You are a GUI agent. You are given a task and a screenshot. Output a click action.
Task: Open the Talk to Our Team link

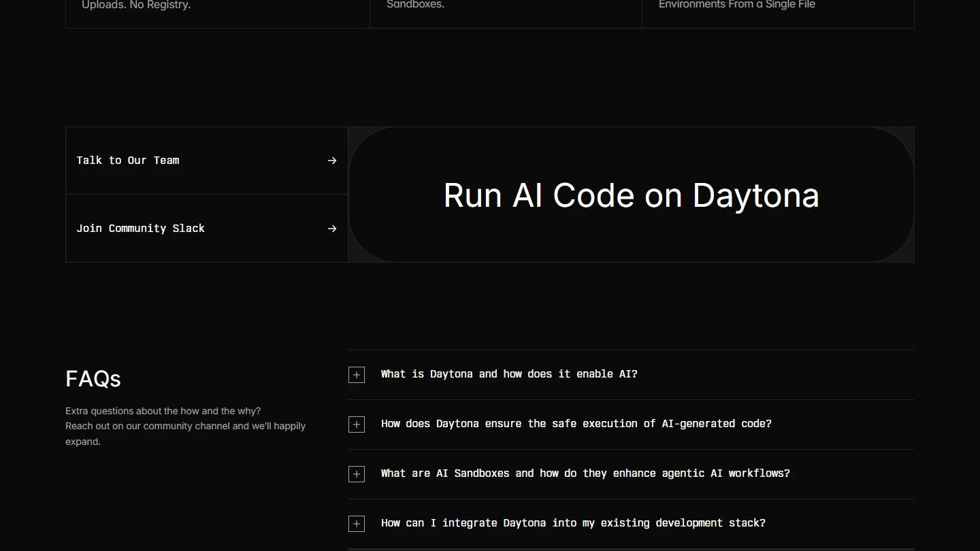coord(128,161)
